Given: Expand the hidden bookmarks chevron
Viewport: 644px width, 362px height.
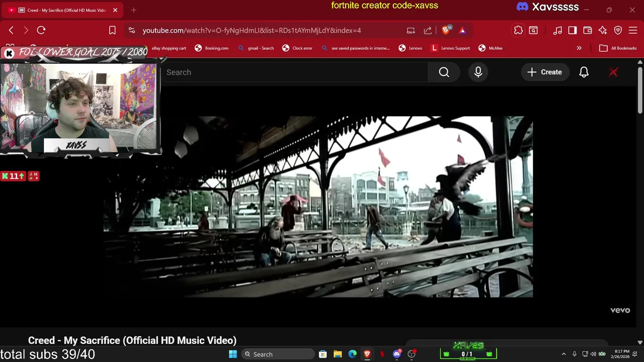Looking at the screenshot, I should (x=579, y=48).
